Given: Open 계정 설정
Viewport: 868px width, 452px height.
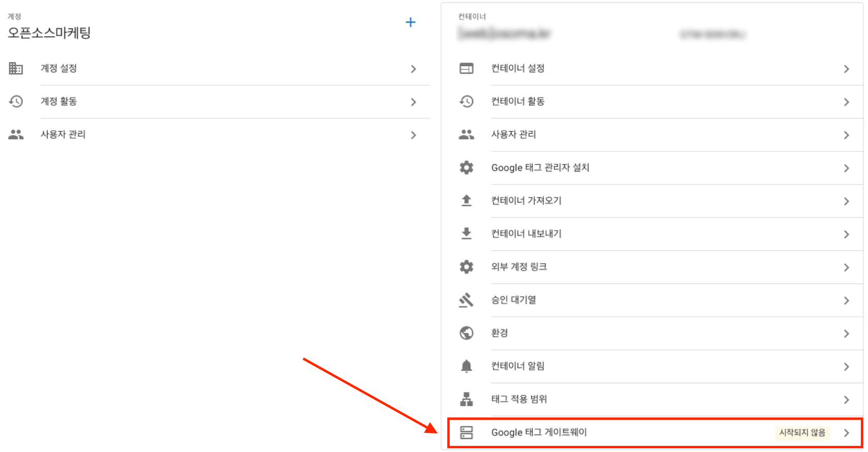Looking at the screenshot, I should pos(59,68).
